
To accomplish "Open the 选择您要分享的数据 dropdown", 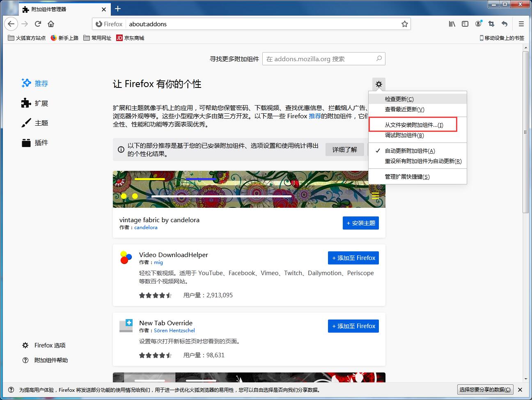I will tap(485, 389).
